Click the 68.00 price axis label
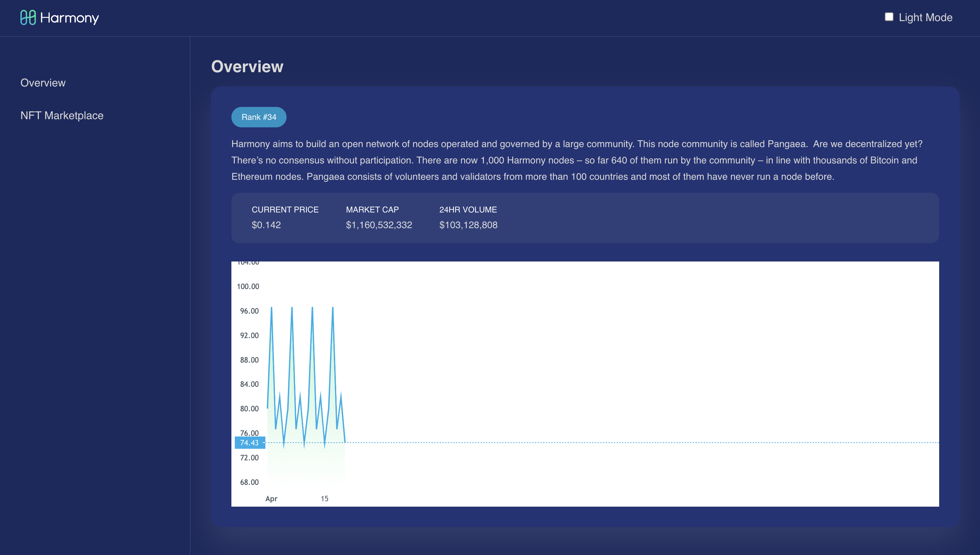 tap(249, 482)
